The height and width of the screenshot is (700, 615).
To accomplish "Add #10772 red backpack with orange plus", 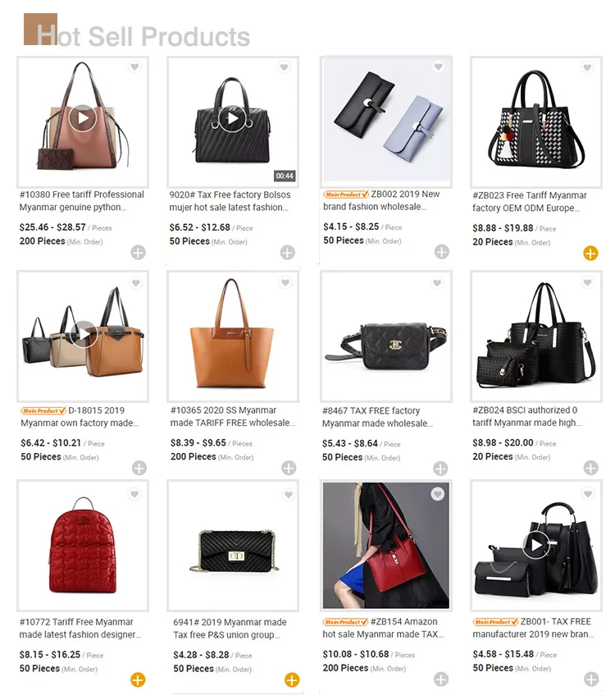I will [x=138, y=680].
